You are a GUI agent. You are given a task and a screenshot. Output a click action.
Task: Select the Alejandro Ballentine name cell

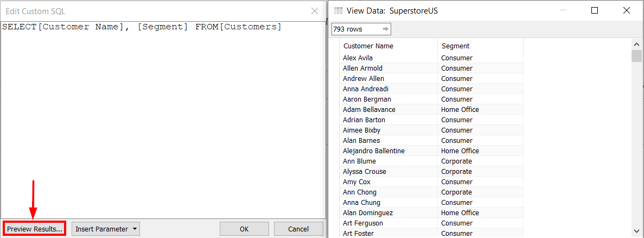pos(374,151)
